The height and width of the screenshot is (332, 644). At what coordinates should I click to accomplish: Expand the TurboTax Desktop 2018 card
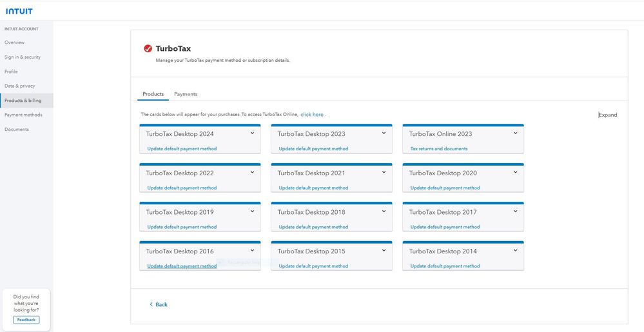(384, 211)
